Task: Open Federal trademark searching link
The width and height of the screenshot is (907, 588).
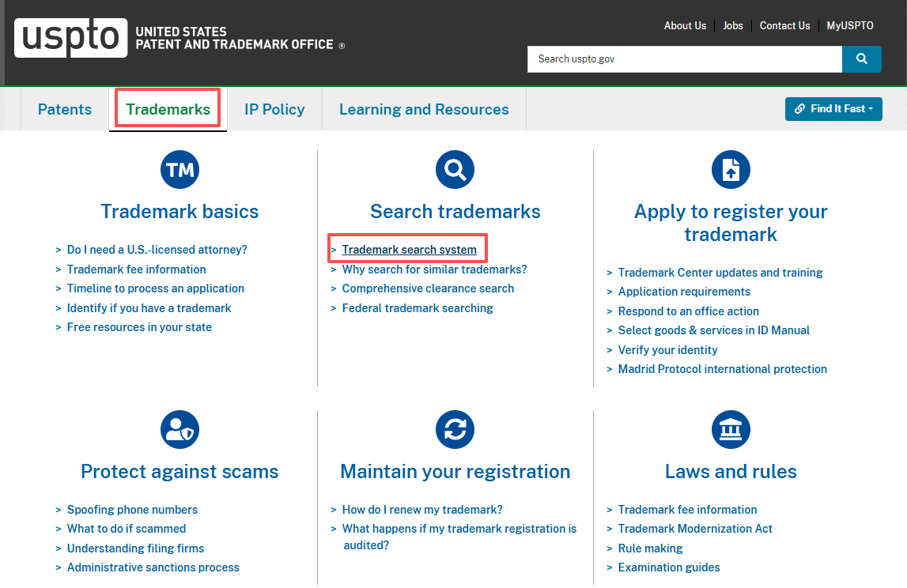Action: 418,308
